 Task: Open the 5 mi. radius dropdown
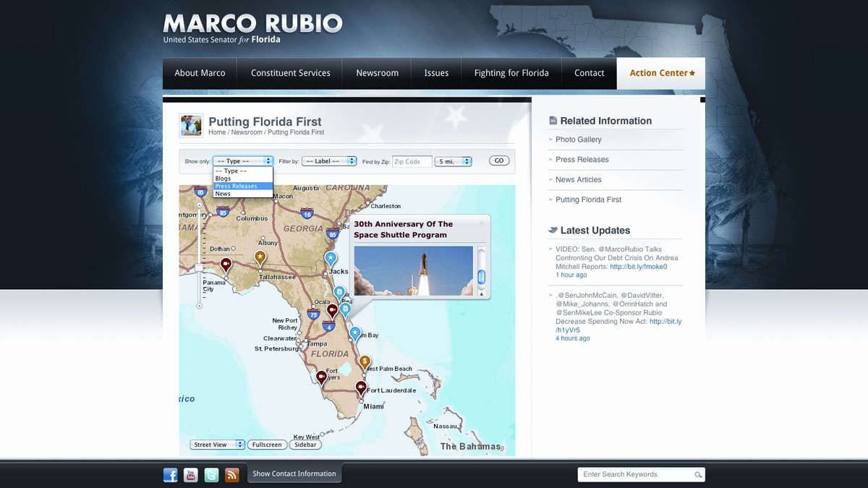pyautogui.click(x=454, y=161)
